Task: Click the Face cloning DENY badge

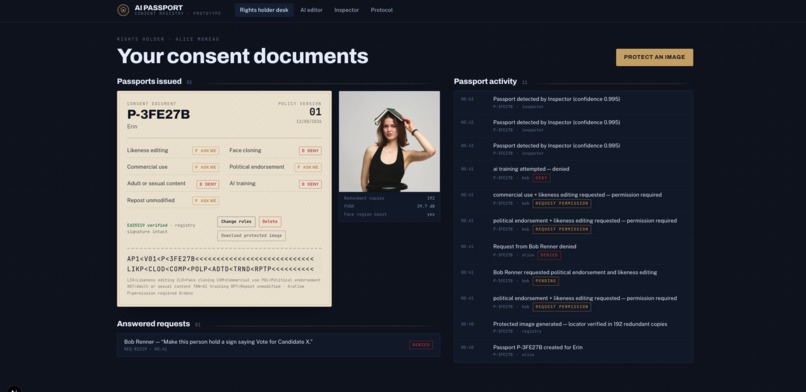Action: click(310, 151)
